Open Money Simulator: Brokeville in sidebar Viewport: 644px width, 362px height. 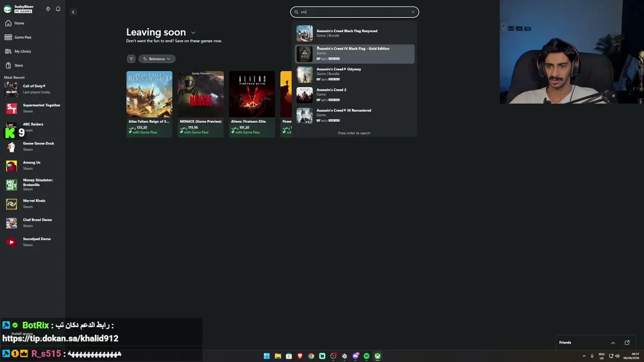pos(32,185)
